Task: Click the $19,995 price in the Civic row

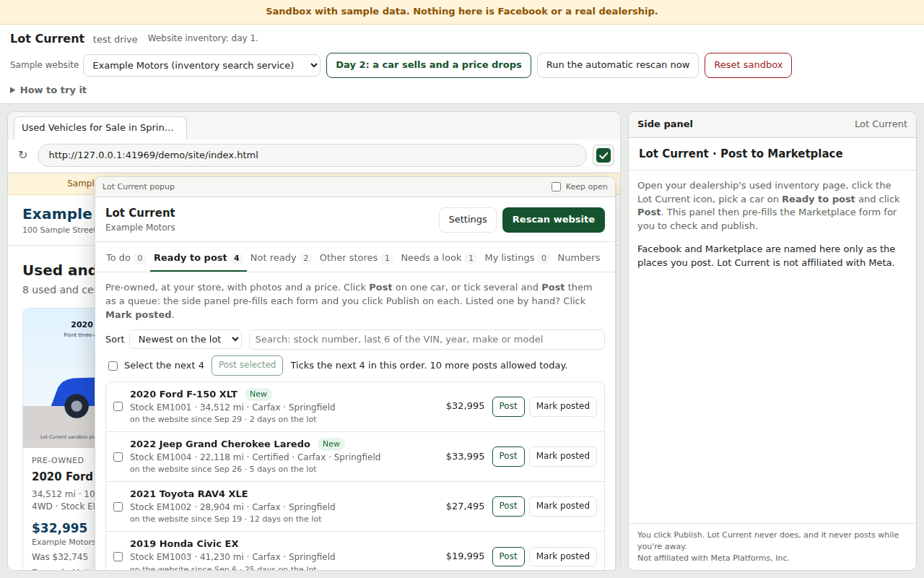Action: click(x=466, y=556)
